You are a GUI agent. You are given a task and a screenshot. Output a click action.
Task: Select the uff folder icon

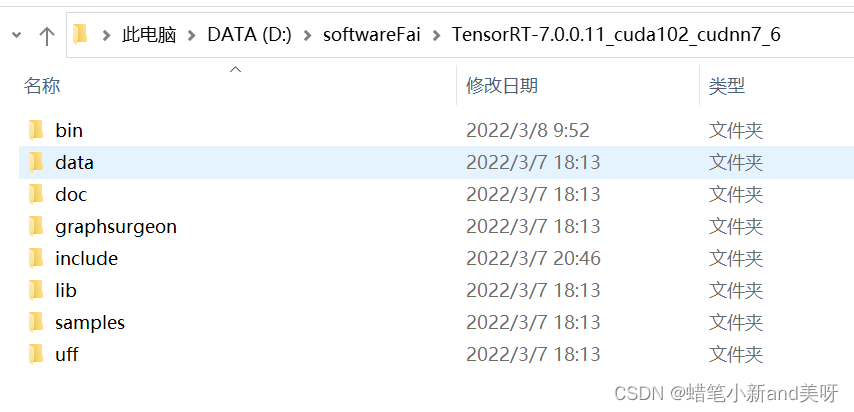click(36, 354)
